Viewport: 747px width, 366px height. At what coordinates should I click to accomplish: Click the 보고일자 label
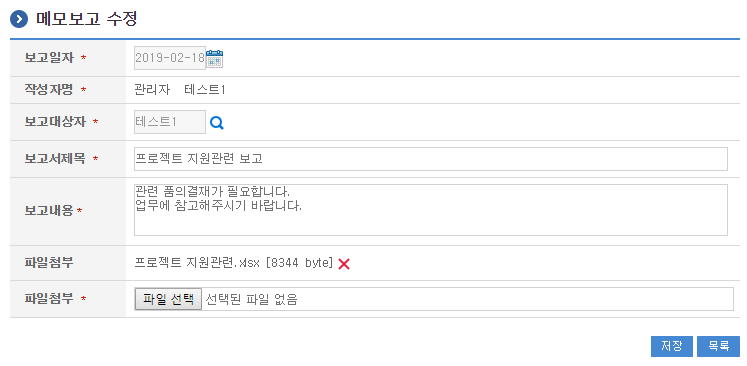(49, 58)
